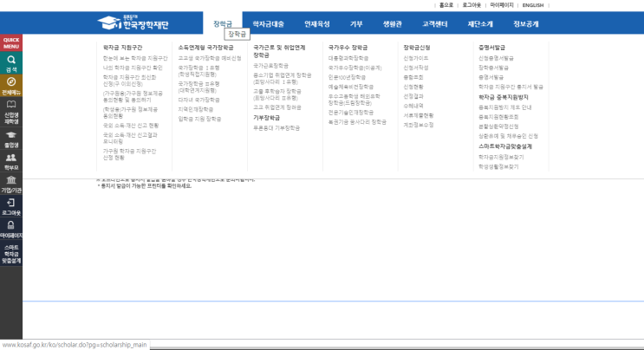Click QUICK MENU header in sidebar
644x350 pixels.
tap(11, 43)
